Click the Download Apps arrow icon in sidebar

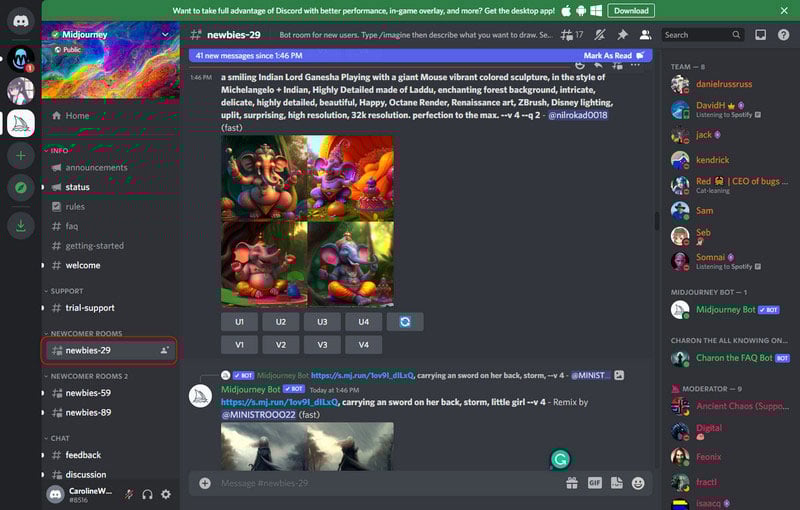tap(20, 225)
